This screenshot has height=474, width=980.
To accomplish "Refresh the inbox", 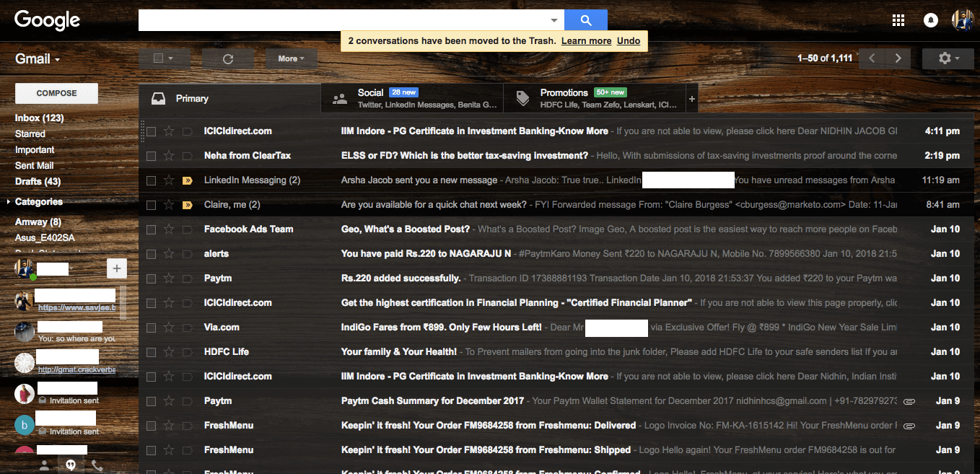I will coord(228,58).
